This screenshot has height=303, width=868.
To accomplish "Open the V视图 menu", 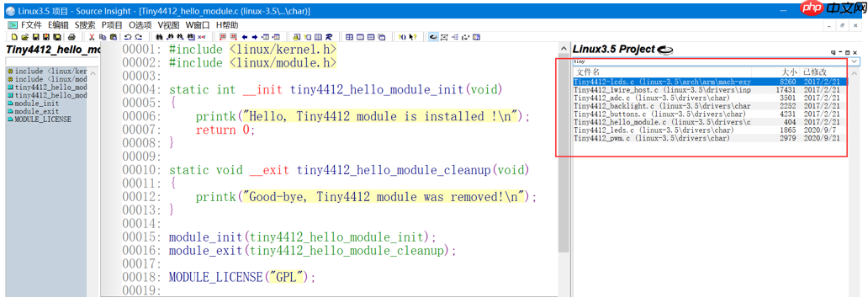I will tap(168, 25).
